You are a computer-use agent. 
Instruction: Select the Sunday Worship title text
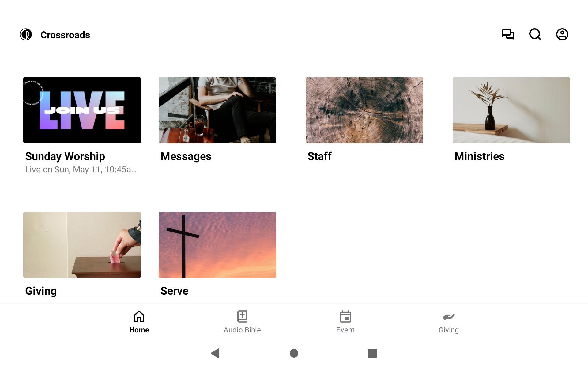tap(65, 156)
